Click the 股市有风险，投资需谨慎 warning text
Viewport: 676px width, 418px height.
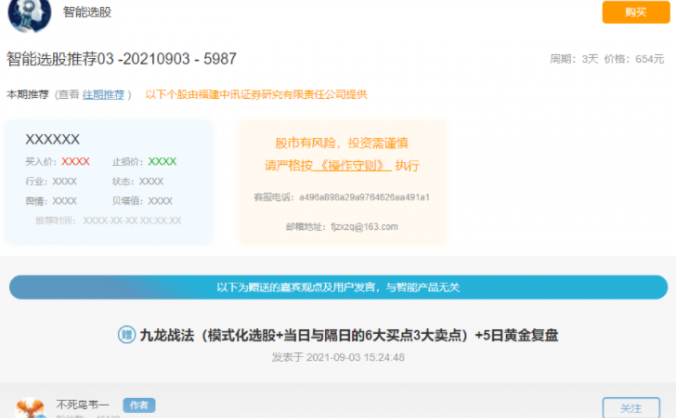click(341, 143)
